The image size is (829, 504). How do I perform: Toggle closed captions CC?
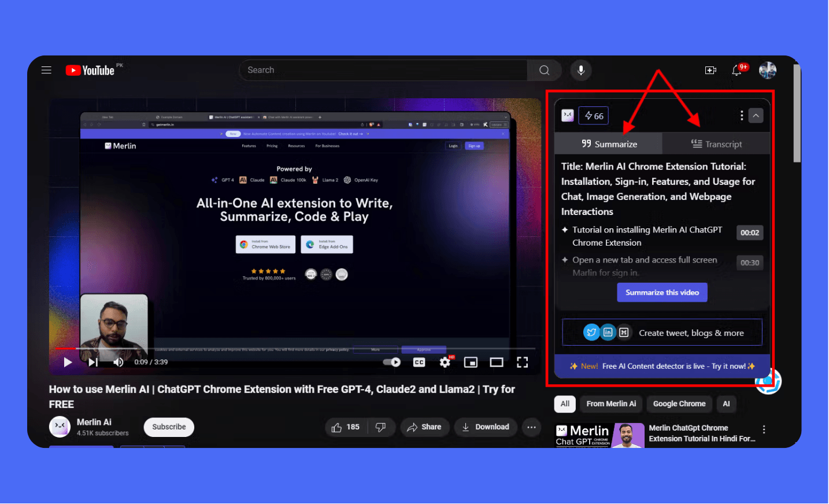click(x=419, y=362)
